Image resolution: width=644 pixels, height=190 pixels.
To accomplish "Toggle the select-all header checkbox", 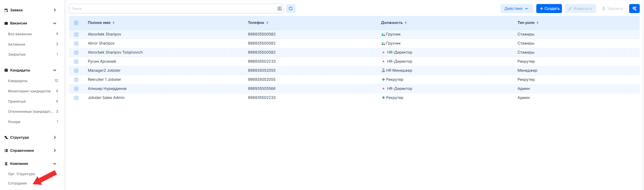I will (x=76, y=23).
